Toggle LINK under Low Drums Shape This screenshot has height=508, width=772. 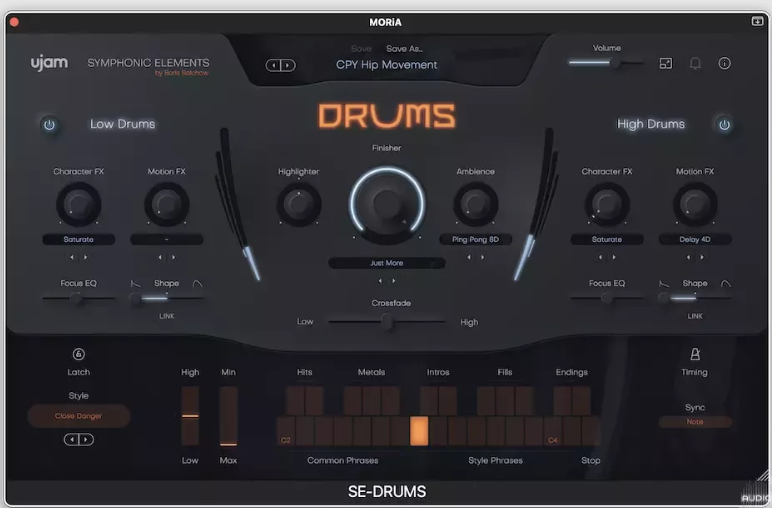tap(166, 316)
